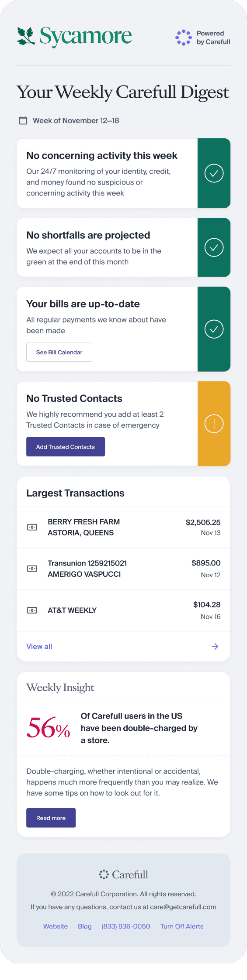Click money icon next to AT&T Weekly
The image size is (247, 980).
[x=32, y=610]
